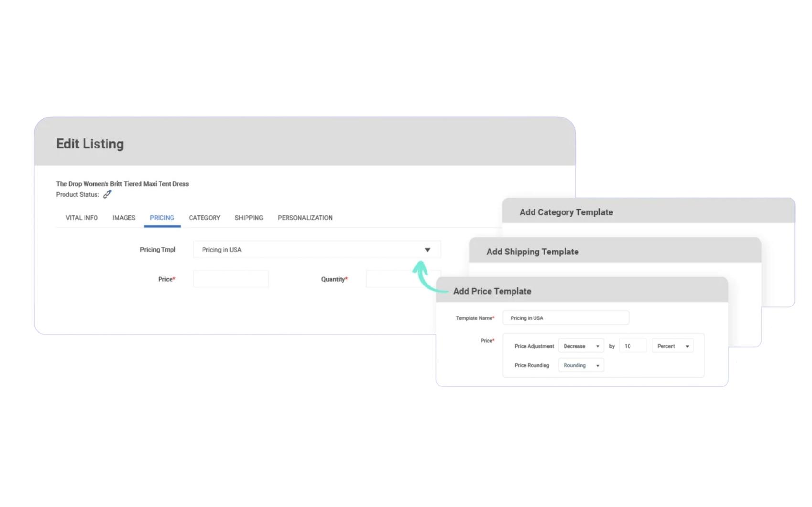This screenshot has width=812, height=507.
Task: Expand the Price Rounding dropdown
Action: pyautogui.click(x=581, y=365)
